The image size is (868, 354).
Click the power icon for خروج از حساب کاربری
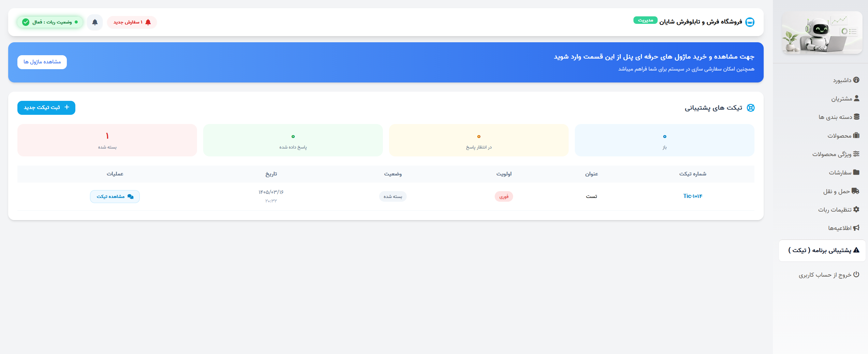[x=856, y=275]
